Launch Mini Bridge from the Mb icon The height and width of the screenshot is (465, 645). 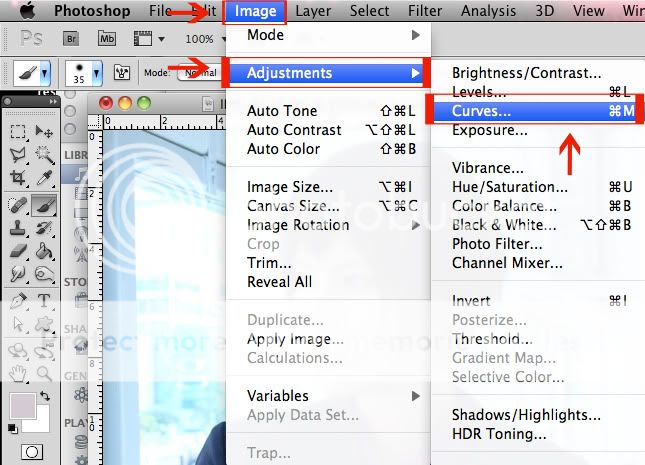pyautogui.click(x=107, y=39)
